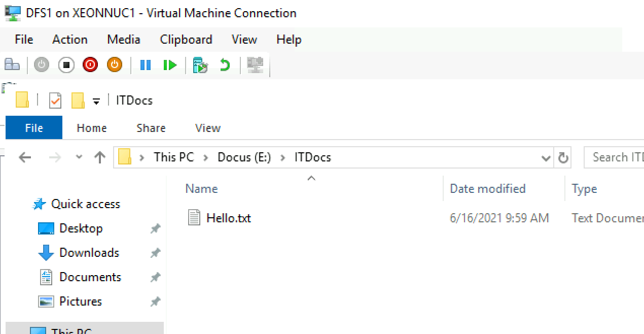Viewport: 644px width, 334px height.
Task: Open the blue File tab
Action: click(x=34, y=128)
